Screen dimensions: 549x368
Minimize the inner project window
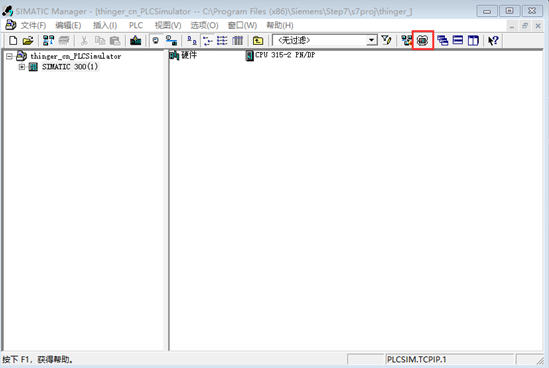pyautogui.click(x=512, y=26)
